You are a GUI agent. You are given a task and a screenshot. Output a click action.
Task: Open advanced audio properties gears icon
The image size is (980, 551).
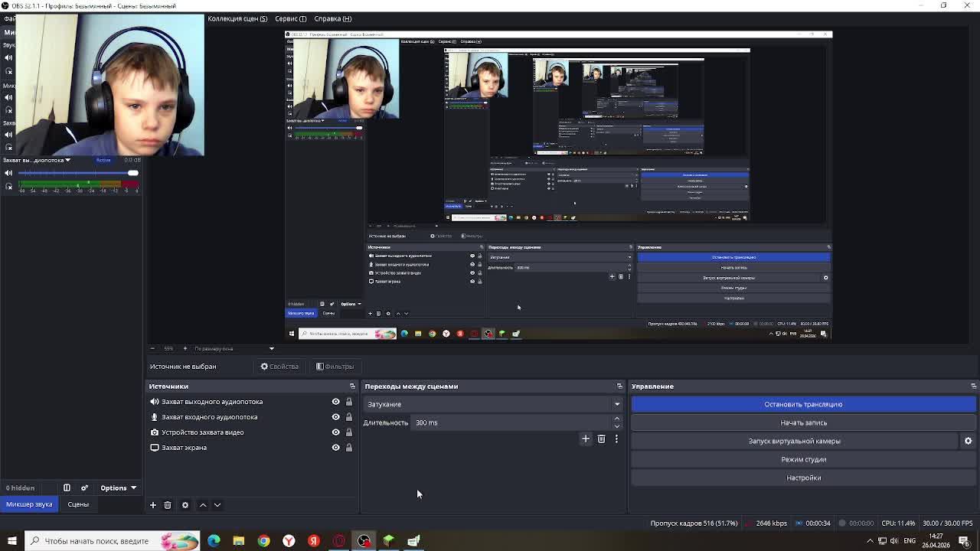point(85,487)
